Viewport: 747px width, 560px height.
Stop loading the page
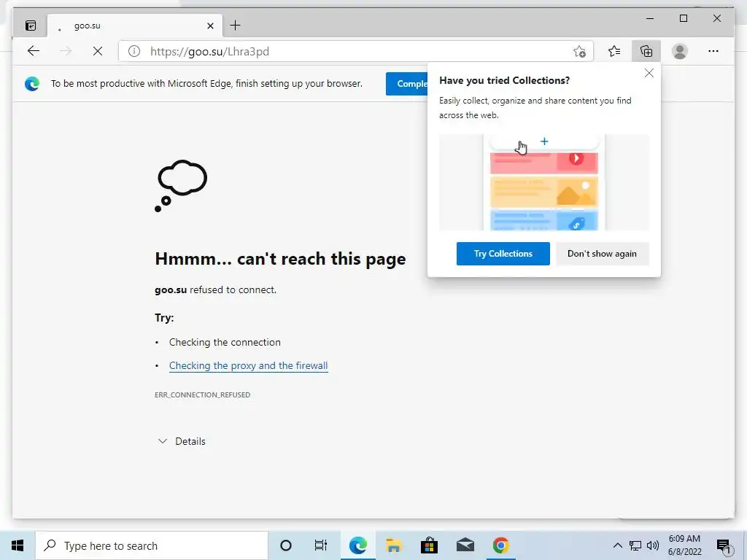(x=98, y=51)
